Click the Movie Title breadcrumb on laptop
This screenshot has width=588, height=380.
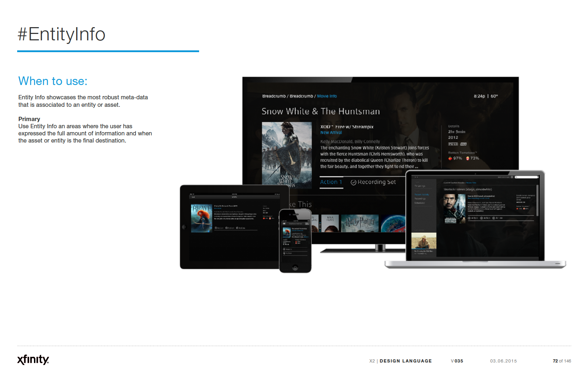pos(471,183)
